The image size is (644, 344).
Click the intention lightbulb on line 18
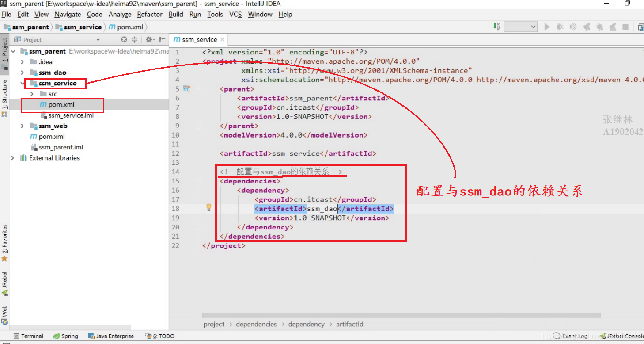click(209, 207)
